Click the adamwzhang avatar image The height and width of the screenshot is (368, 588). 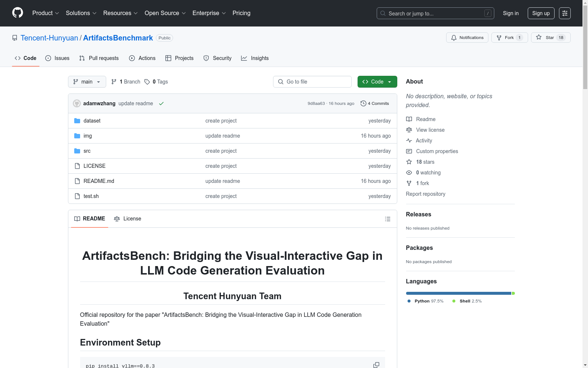click(77, 103)
